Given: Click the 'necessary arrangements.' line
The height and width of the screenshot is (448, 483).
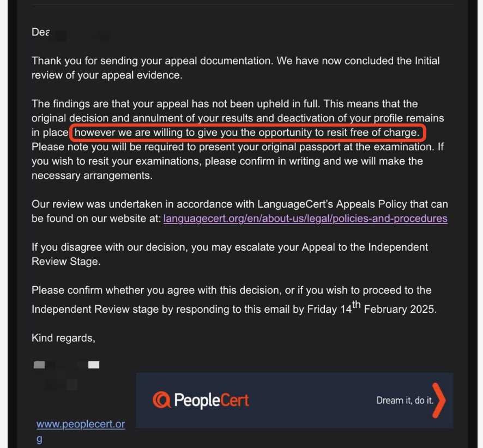Looking at the screenshot, I should 92,175.
